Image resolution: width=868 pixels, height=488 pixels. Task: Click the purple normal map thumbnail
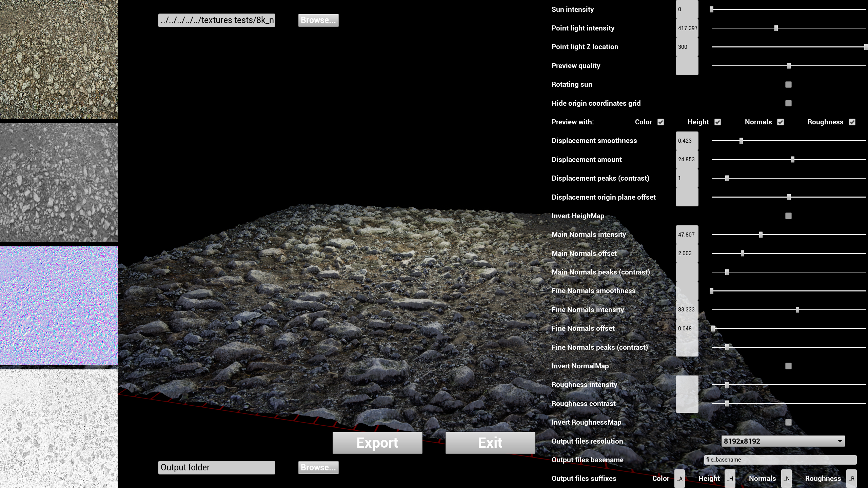click(x=59, y=306)
